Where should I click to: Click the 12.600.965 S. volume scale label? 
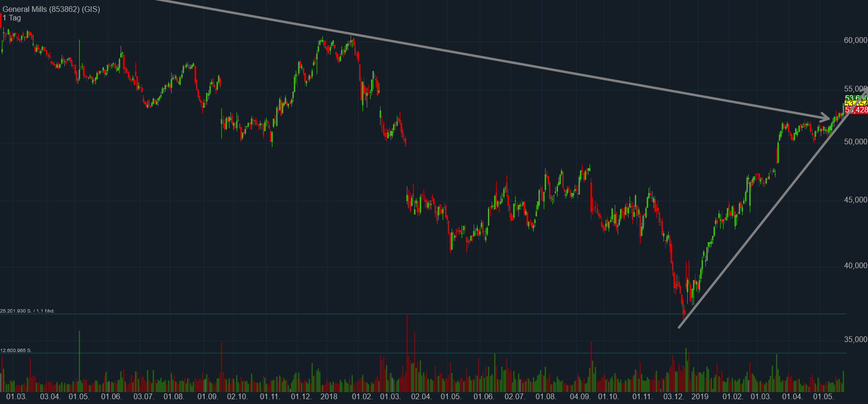pyautogui.click(x=16, y=351)
